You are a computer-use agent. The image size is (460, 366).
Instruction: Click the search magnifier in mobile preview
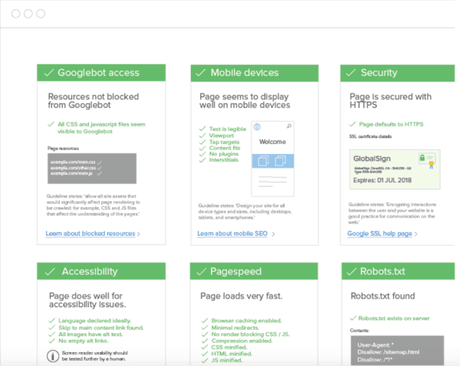click(x=289, y=126)
